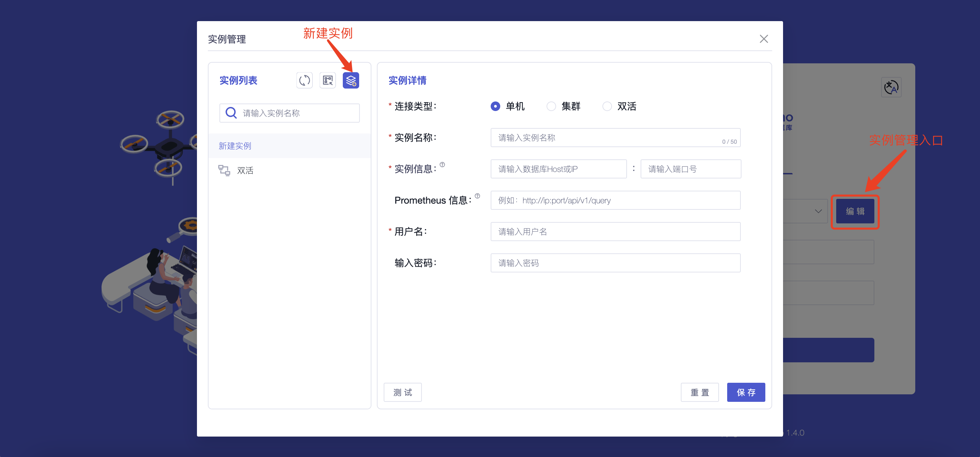Select the 单机 connection type
The width and height of the screenshot is (980, 457).
[x=495, y=107]
